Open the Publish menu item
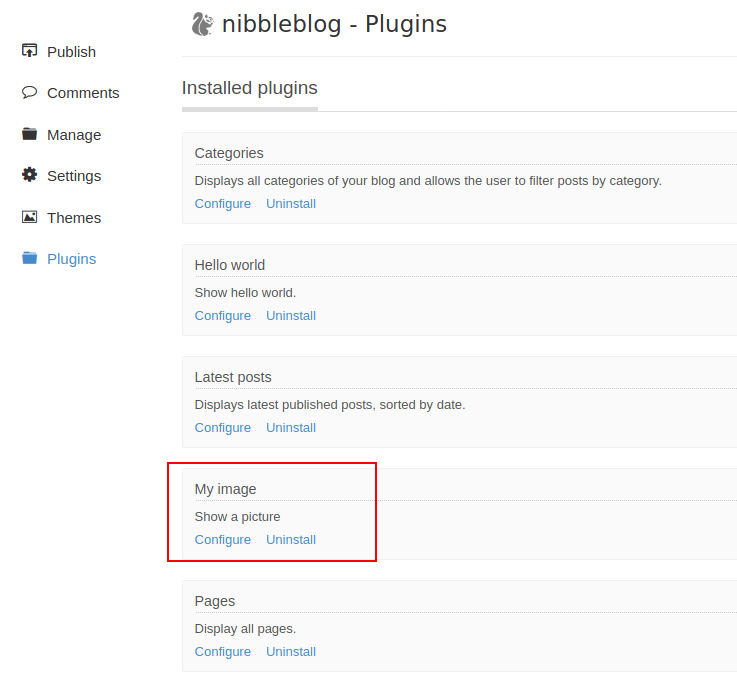The height and width of the screenshot is (693, 737). [x=71, y=52]
